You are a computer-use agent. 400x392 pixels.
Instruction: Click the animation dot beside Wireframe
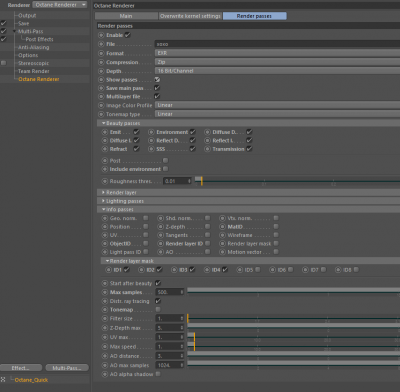222,235
